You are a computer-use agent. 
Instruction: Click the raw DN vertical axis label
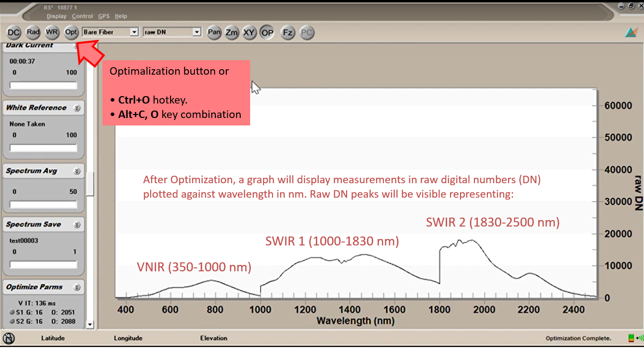pyautogui.click(x=639, y=193)
